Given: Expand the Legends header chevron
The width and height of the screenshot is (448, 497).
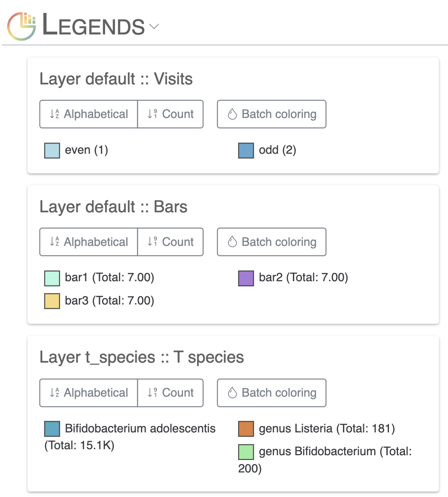Looking at the screenshot, I should click(154, 27).
